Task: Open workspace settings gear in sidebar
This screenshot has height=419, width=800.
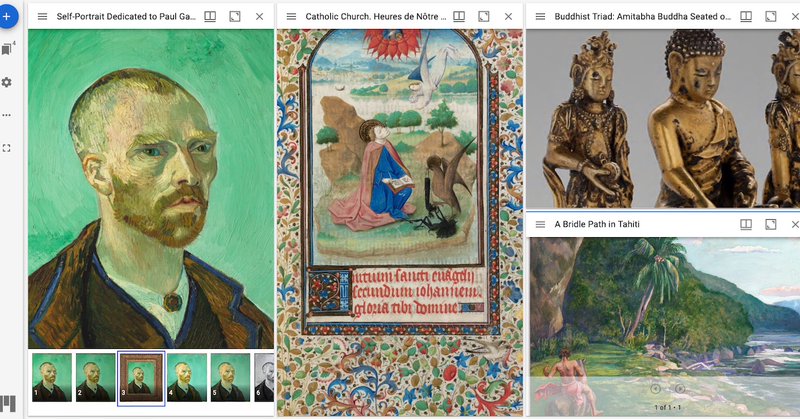Action: [7, 82]
